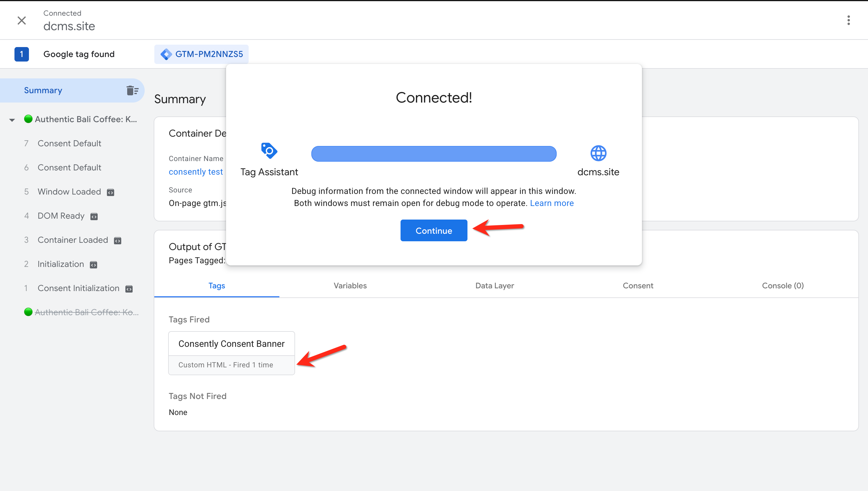Click the Initialization code icon
Viewport: 868px width, 491px height.
93,265
